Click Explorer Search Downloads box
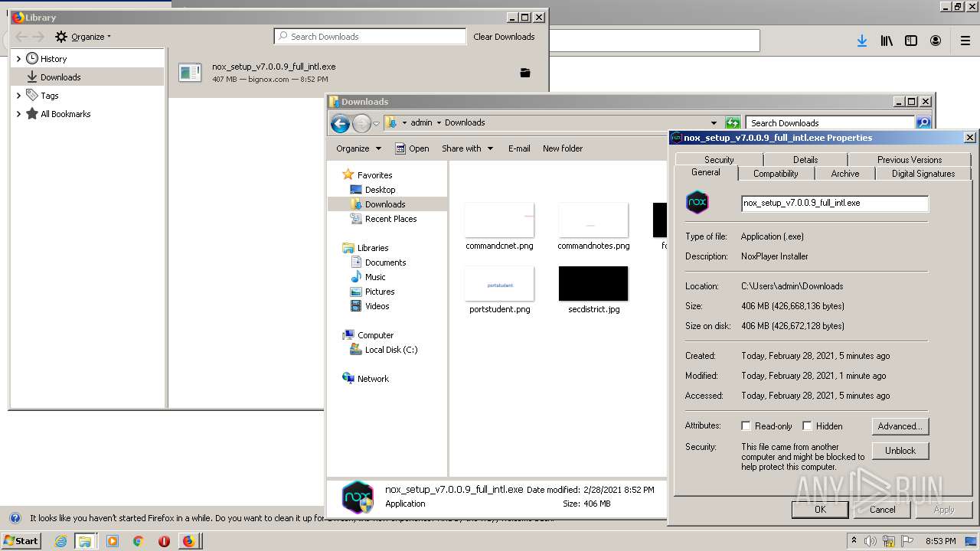Screen dimensions: 980x551 click(831, 122)
